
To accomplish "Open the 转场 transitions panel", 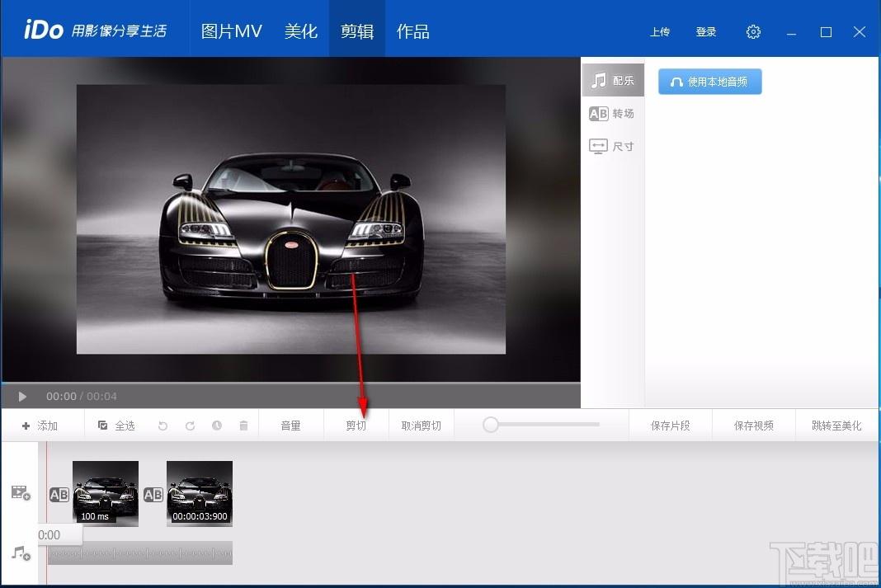I will (x=612, y=114).
